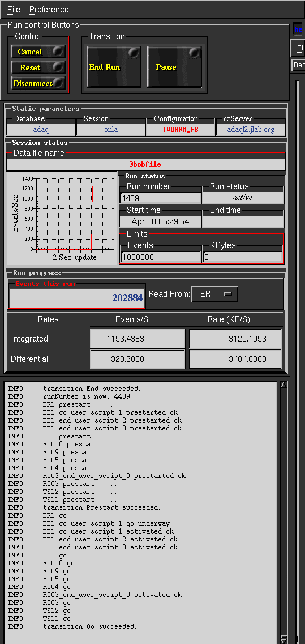Click the KBytes limit field

[x=243, y=257]
